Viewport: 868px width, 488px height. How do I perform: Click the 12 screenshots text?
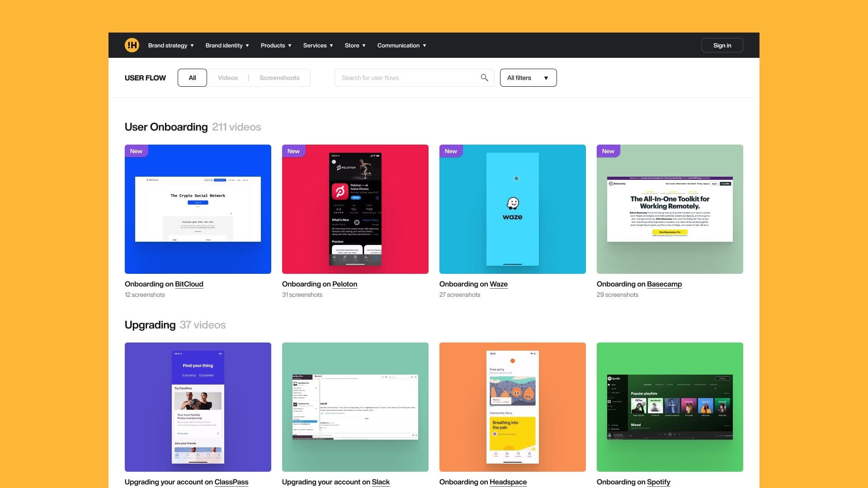pos(145,295)
